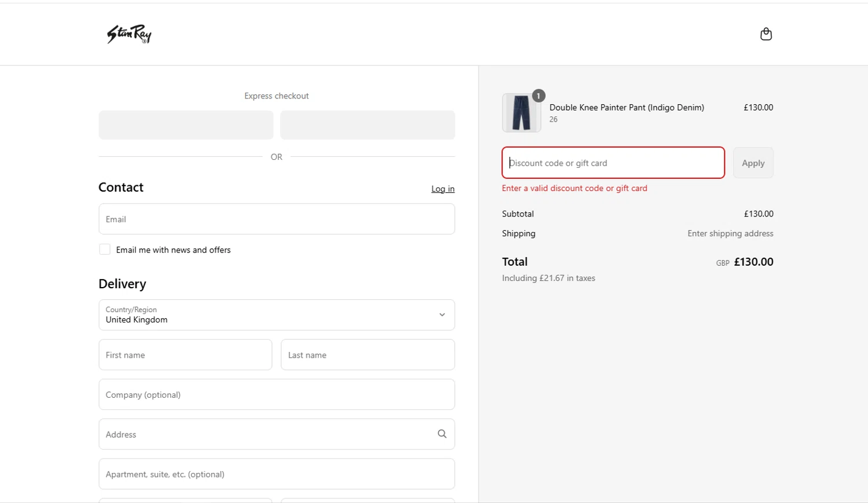Image resolution: width=868 pixels, height=503 pixels.
Task: Click the product name Double Knee Painter Pant (Indigo Denim)
Action: point(627,108)
